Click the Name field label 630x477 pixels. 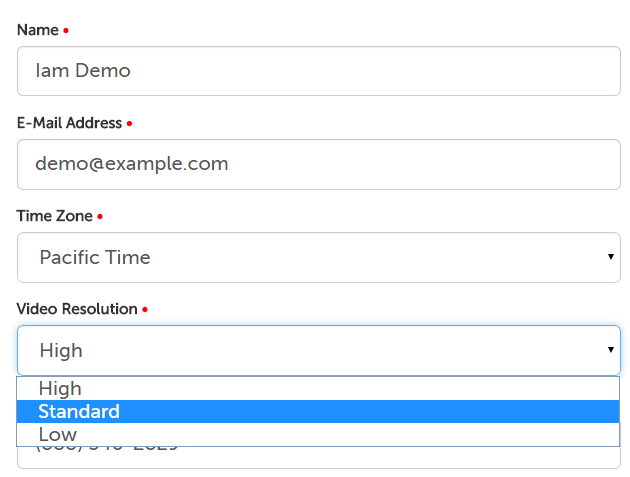[x=38, y=30]
